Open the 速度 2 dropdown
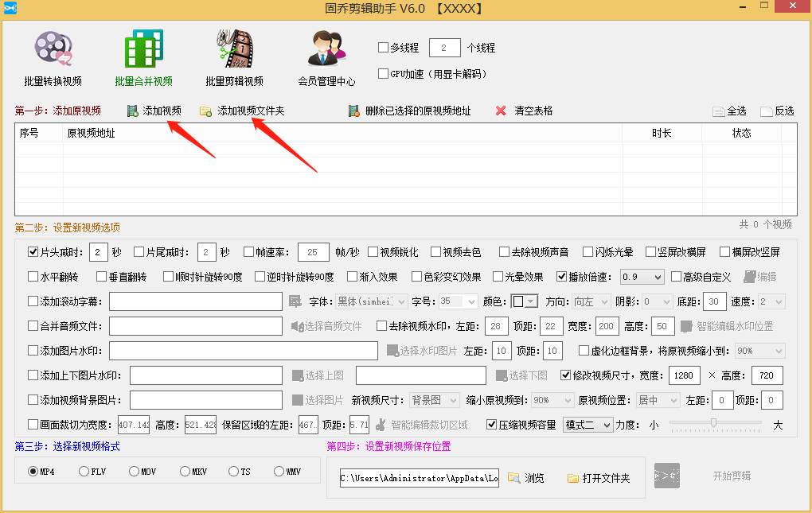The height and width of the screenshot is (513, 812). pyautogui.click(x=771, y=301)
